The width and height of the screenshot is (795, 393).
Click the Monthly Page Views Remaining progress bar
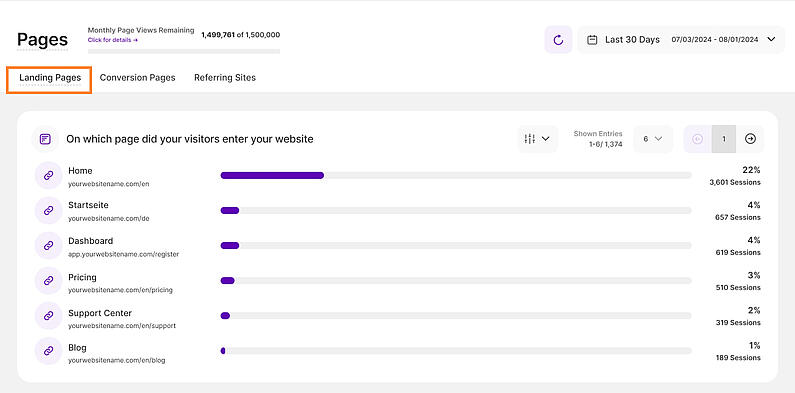pyautogui.click(x=184, y=51)
